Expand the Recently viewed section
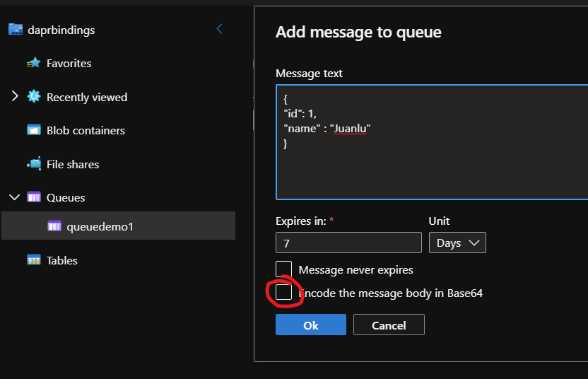588x379 pixels. click(x=15, y=97)
